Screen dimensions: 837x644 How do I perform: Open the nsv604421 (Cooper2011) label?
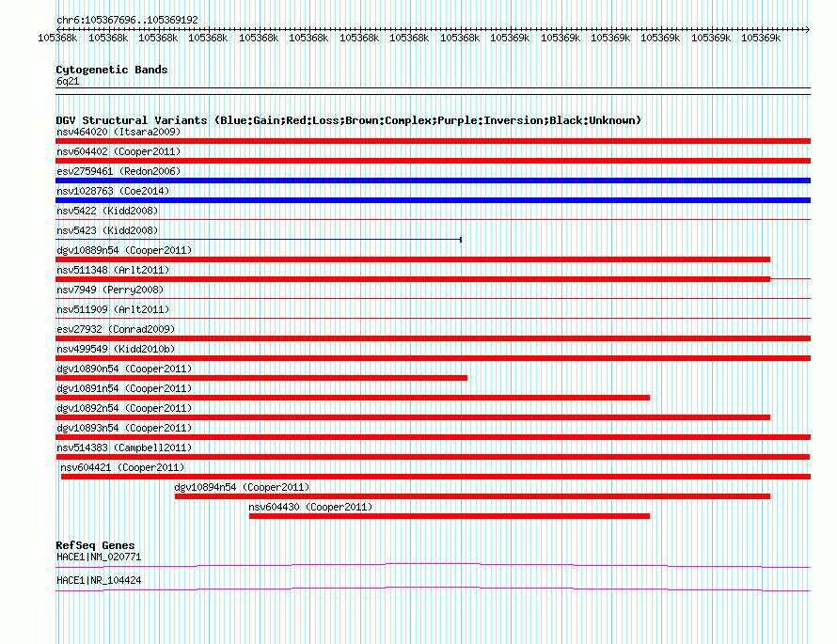coord(122,467)
